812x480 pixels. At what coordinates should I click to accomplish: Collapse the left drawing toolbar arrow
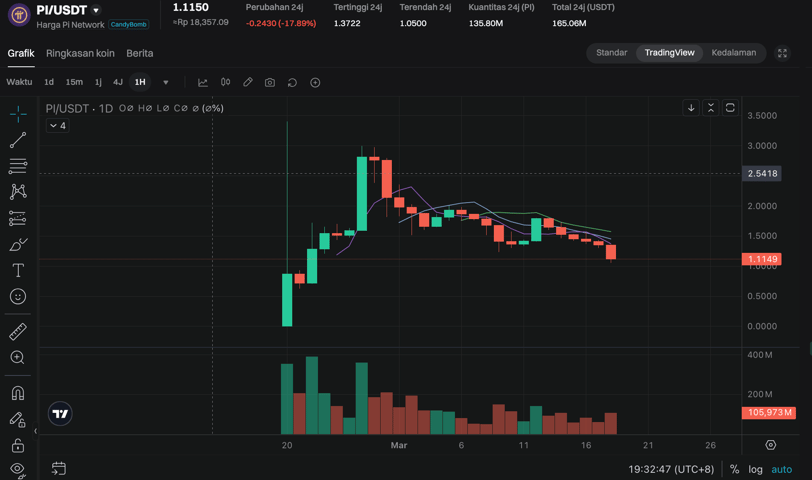pyautogui.click(x=35, y=431)
